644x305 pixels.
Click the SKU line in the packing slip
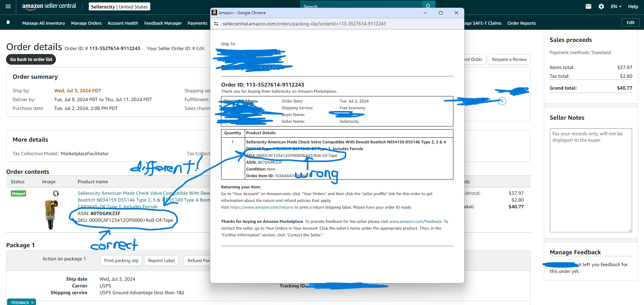pos(292,156)
